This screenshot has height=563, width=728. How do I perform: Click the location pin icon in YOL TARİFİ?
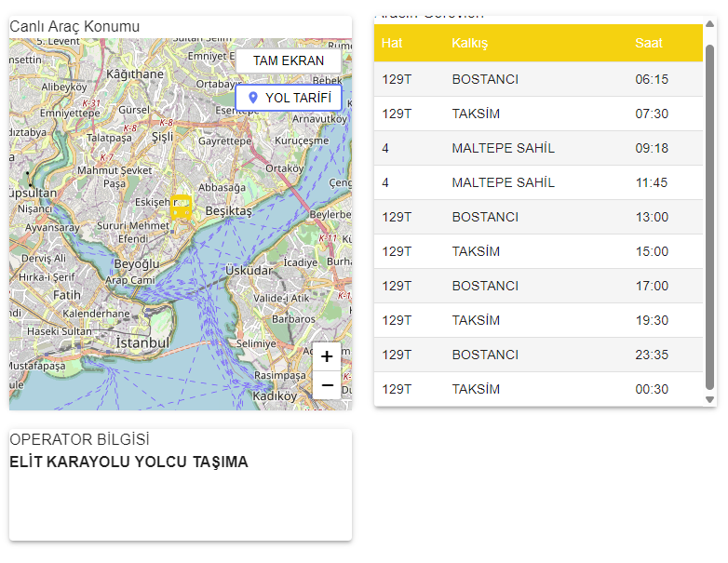pos(253,98)
